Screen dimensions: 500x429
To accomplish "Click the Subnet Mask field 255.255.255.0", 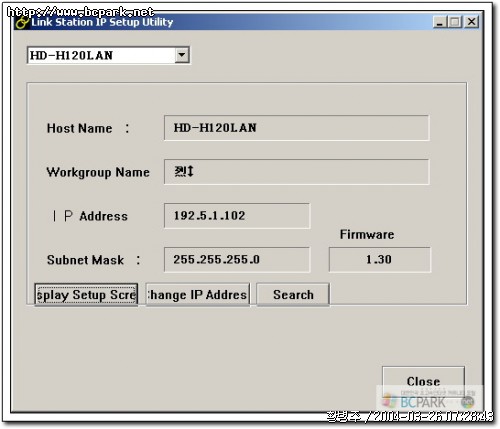I will point(237,260).
